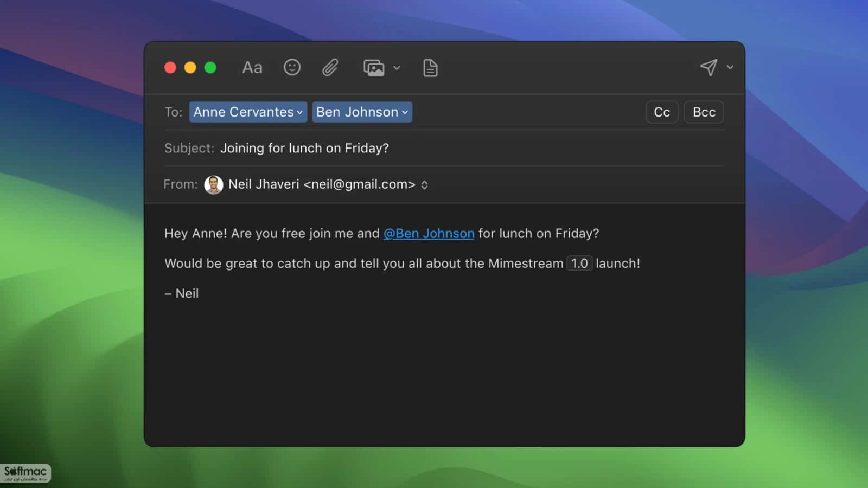Edit the subject 'Joining for lunch on Friday?'

click(x=304, y=148)
